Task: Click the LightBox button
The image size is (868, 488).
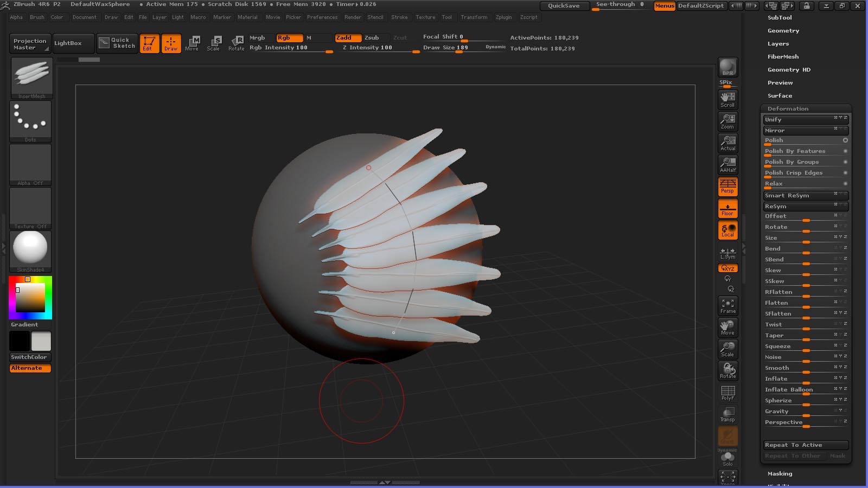Action: tap(68, 43)
